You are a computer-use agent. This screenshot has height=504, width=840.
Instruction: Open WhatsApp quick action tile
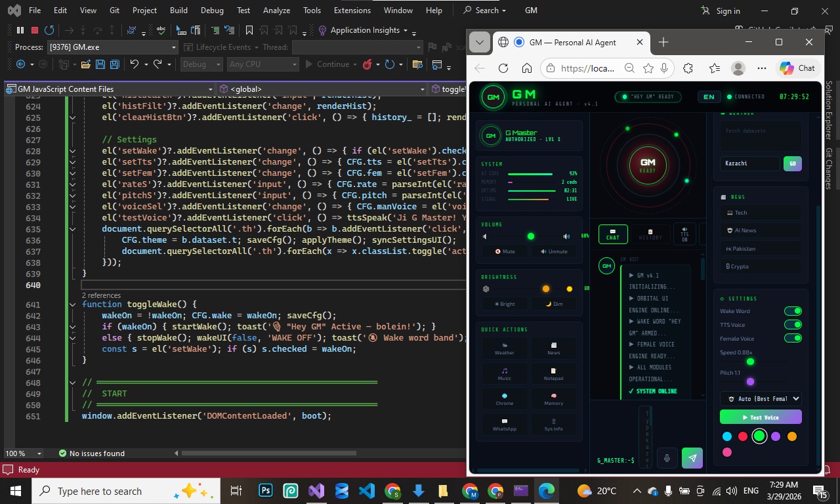[x=504, y=424]
